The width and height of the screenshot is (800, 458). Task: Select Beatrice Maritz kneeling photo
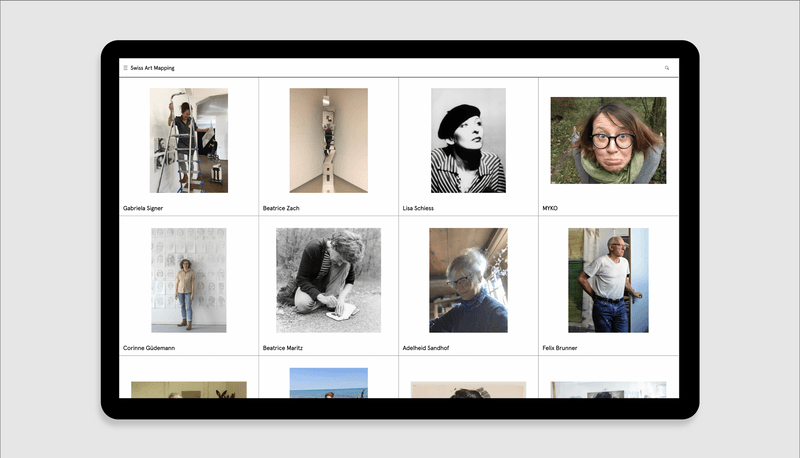point(328,280)
